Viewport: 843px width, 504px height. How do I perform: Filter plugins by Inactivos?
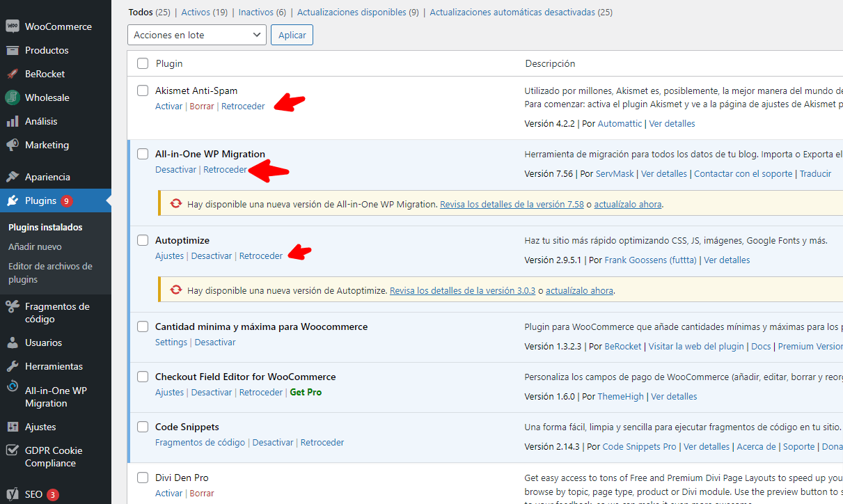255,13
